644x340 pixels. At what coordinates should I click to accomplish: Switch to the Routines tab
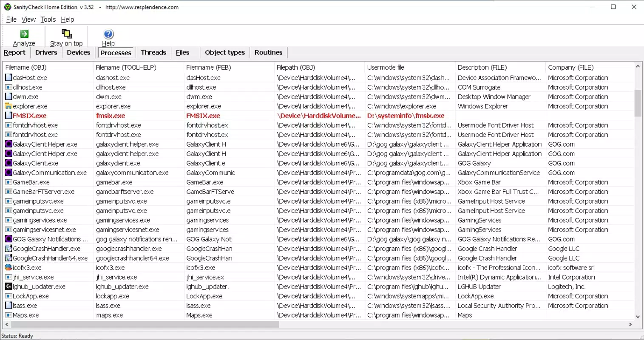(x=268, y=52)
